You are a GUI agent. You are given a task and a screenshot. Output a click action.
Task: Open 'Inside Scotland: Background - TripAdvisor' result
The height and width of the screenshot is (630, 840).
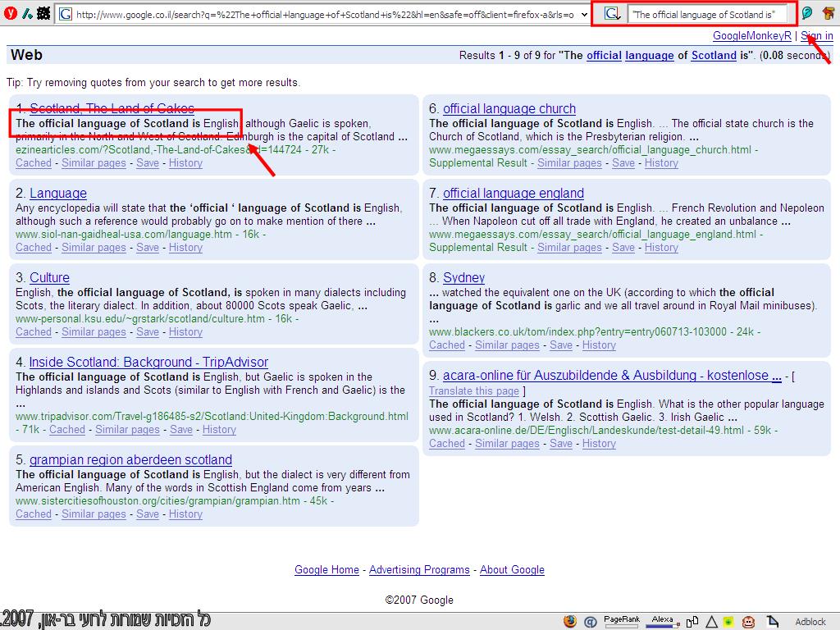[x=148, y=362]
